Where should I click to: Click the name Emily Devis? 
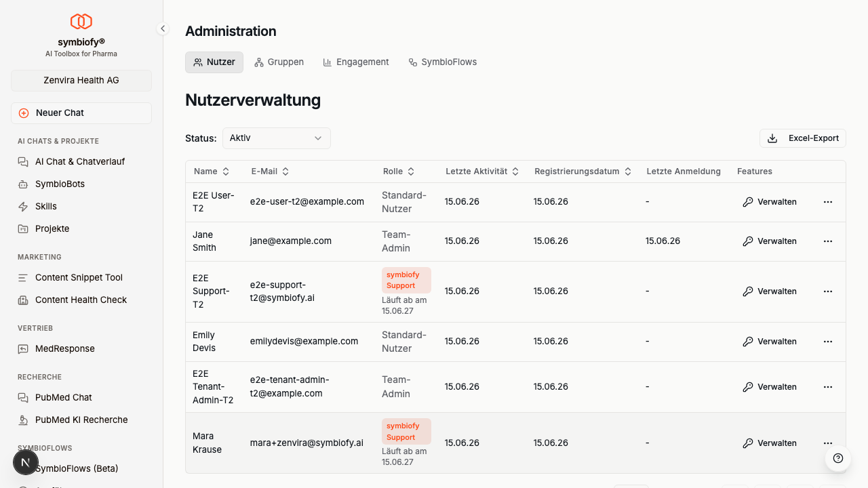point(204,342)
